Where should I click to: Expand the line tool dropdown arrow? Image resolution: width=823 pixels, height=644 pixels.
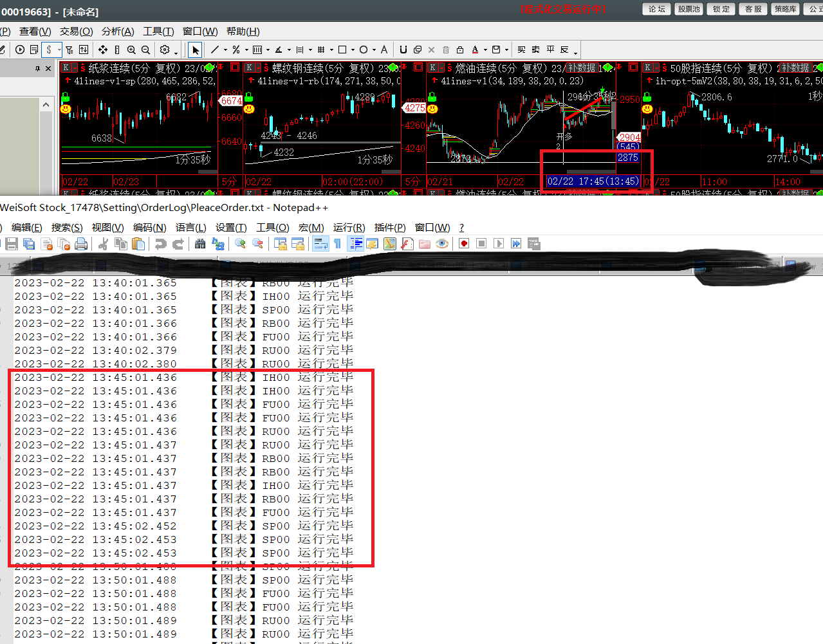(x=225, y=50)
